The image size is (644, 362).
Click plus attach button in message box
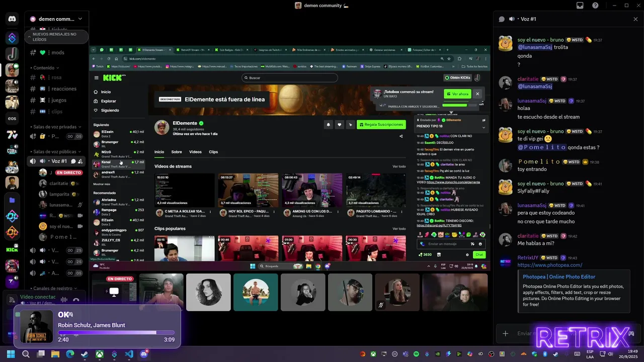[x=506, y=333]
